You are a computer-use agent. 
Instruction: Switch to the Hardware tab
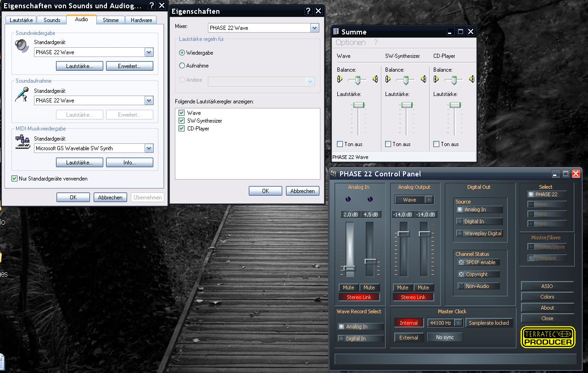[141, 20]
